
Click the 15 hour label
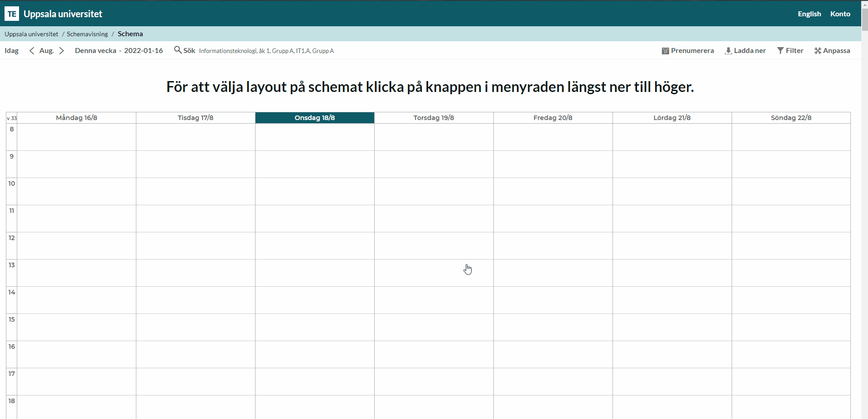(x=12, y=319)
